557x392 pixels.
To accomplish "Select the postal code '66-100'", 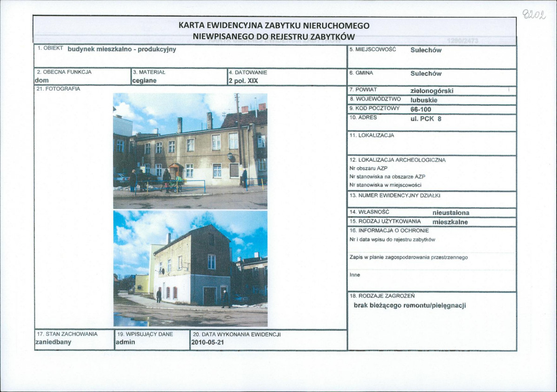I will point(421,110).
